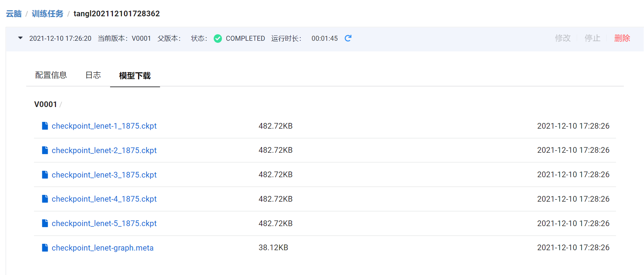Click file icon for checkpoint_lenet-graph.meta
Image resolution: width=644 pixels, height=275 pixels.
pyautogui.click(x=45, y=248)
